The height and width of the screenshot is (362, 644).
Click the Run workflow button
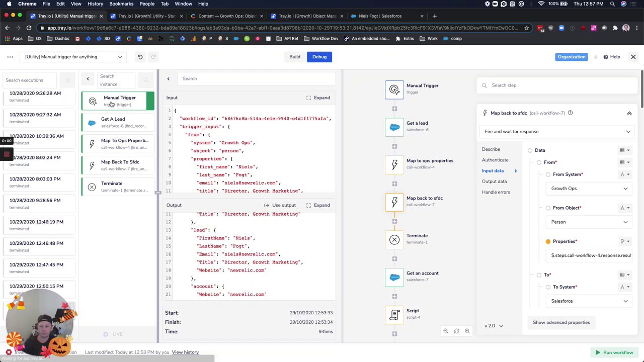tap(614, 353)
